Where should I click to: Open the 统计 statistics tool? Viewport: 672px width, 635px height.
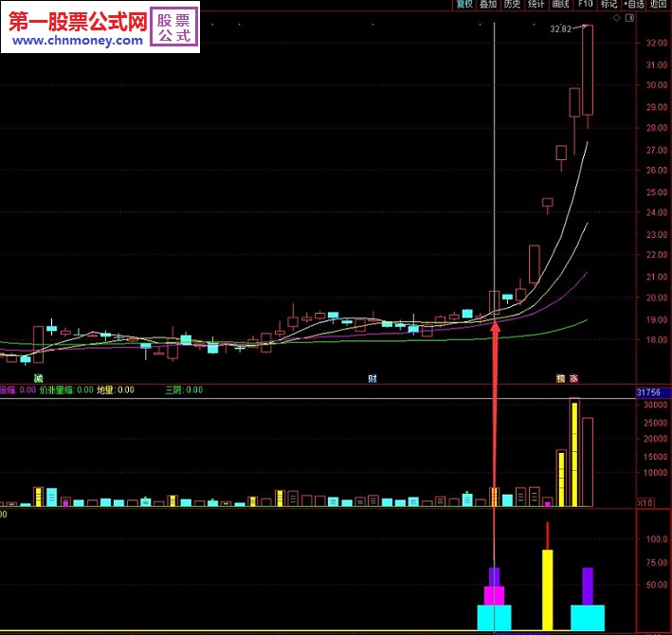pos(536,5)
